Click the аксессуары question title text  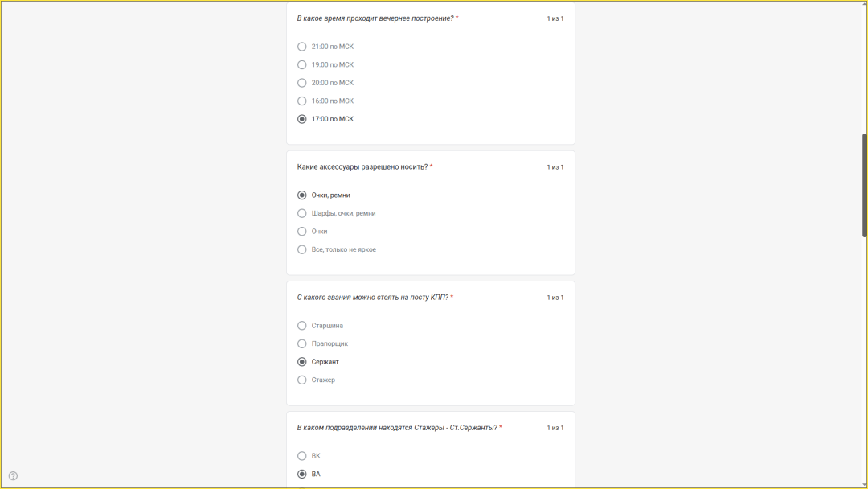362,167
